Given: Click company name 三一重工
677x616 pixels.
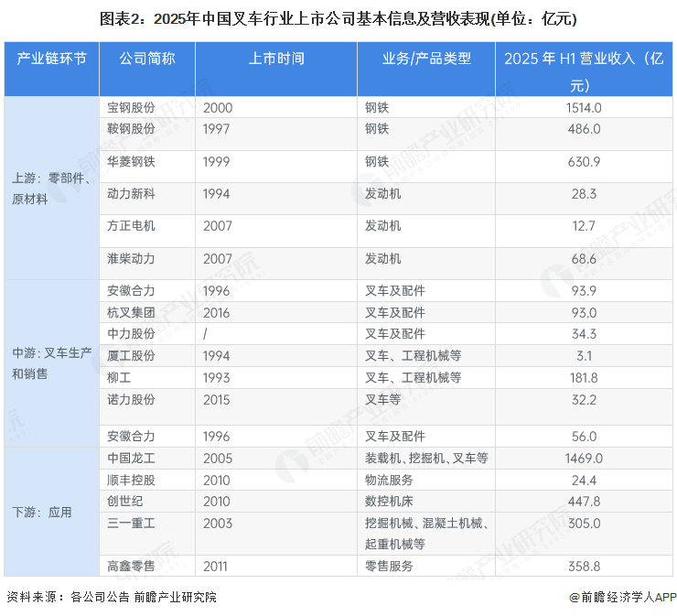Looking at the screenshot, I should tap(131, 524).
